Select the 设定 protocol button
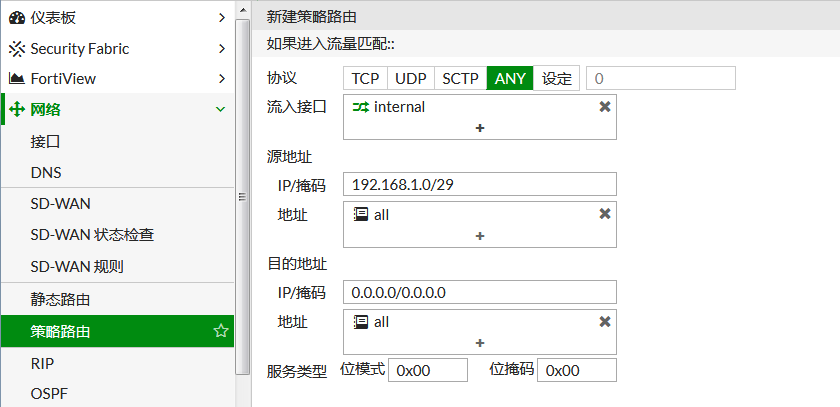 pos(557,79)
